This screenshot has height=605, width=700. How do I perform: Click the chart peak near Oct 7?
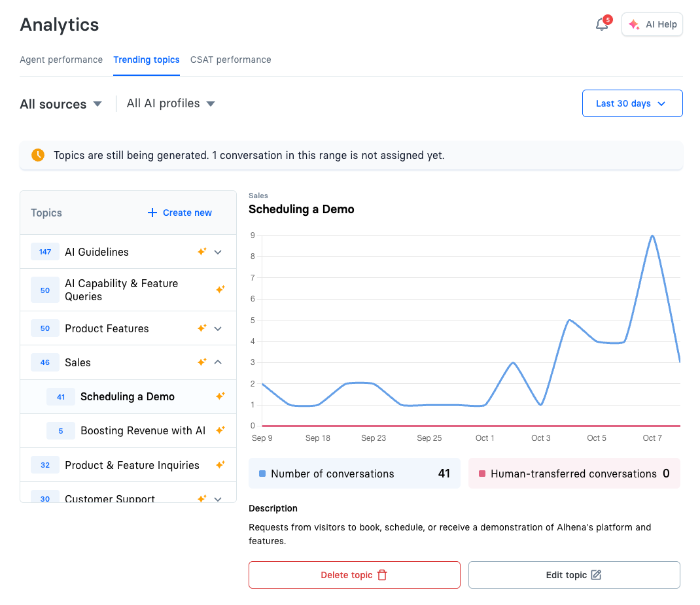coord(652,235)
